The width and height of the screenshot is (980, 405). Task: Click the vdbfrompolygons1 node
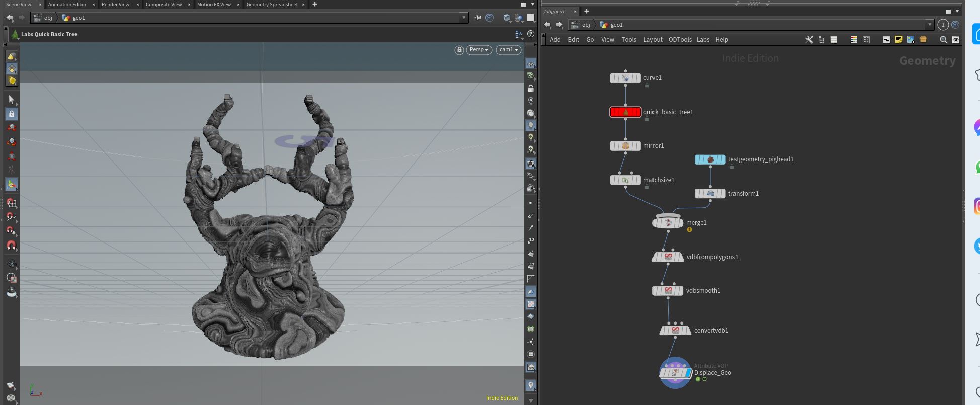(668, 257)
